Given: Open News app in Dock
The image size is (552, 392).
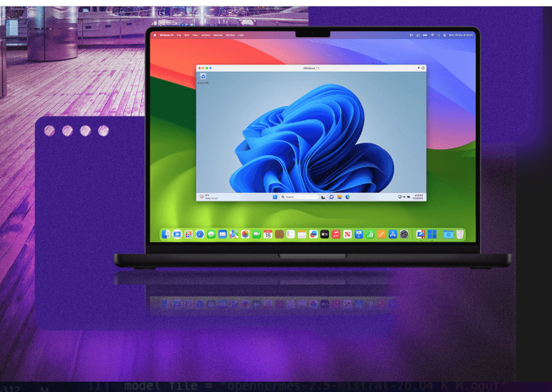Looking at the screenshot, I should click(347, 234).
